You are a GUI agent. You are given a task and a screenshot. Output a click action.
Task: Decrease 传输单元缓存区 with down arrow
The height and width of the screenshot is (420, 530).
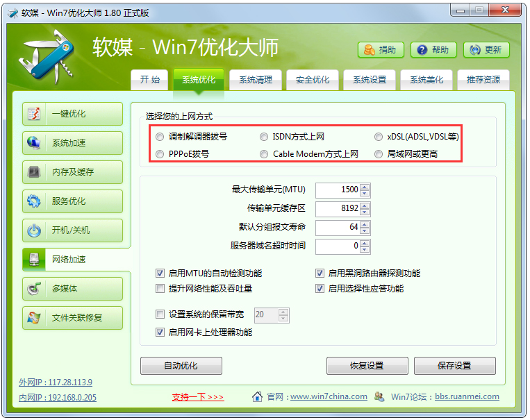(x=365, y=212)
